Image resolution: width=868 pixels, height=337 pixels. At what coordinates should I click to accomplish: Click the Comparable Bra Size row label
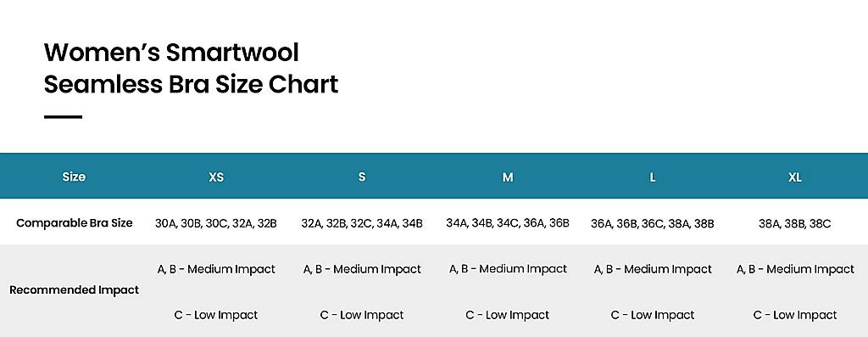pyautogui.click(x=75, y=222)
